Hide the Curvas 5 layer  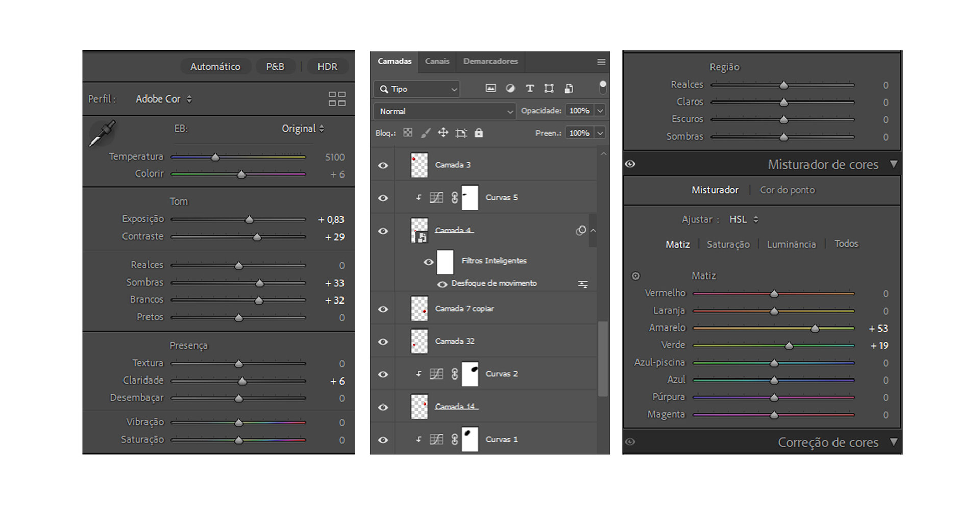click(383, 198)
